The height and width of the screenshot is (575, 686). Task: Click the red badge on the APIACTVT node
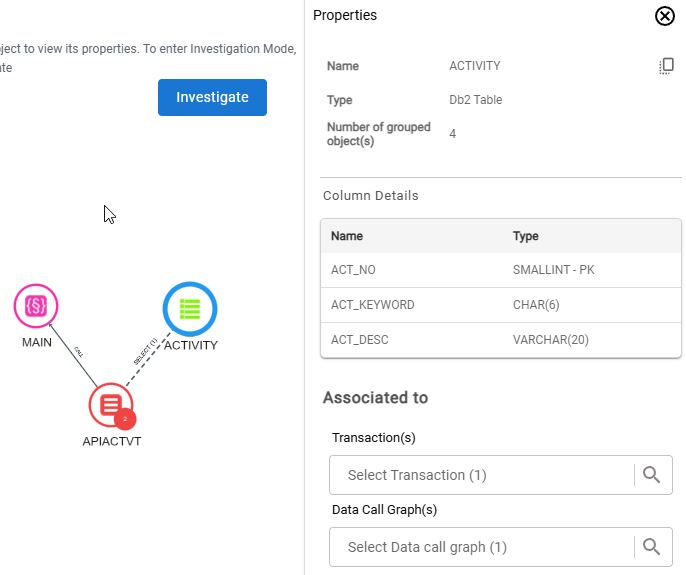(125, 419)
